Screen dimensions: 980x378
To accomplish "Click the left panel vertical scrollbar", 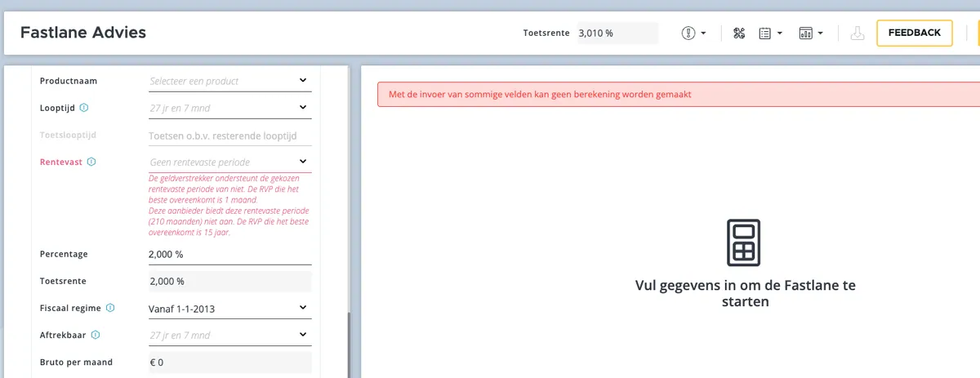I will [x=350, y=345].
